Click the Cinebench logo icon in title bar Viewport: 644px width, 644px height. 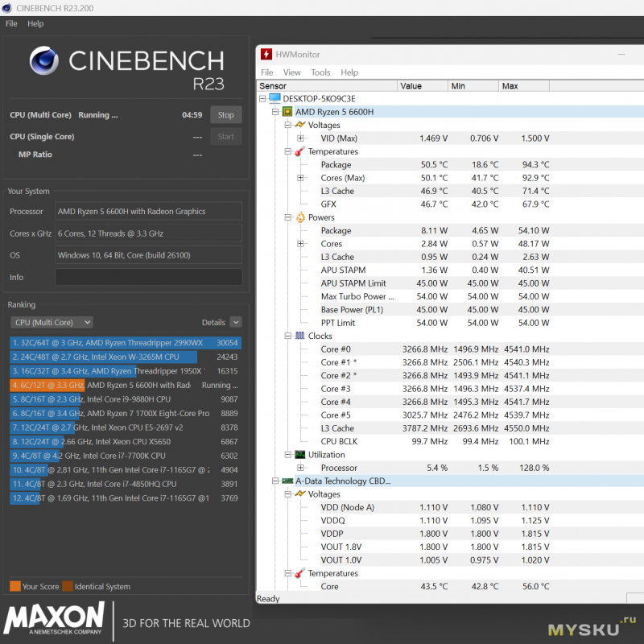6,8
